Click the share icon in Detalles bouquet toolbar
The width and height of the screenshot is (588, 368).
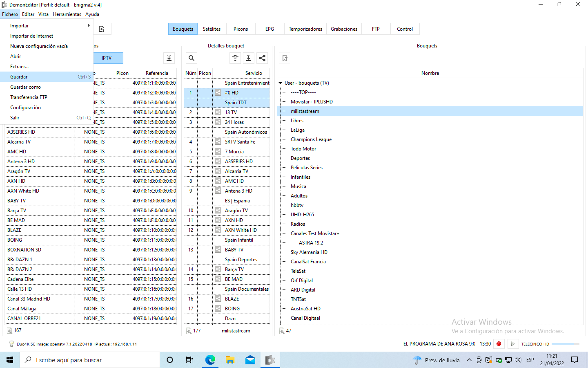pyautogui.click(x=262, y=58)
